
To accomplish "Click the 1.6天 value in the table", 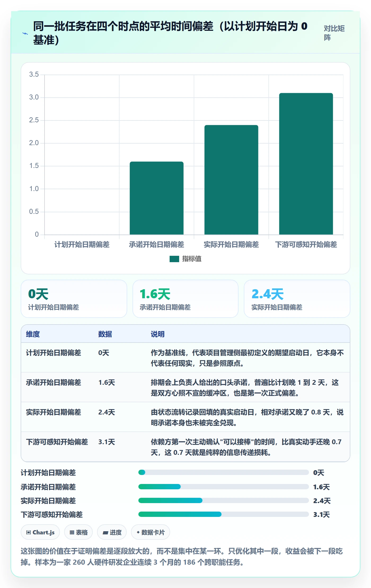I will [x=107, y=383].
